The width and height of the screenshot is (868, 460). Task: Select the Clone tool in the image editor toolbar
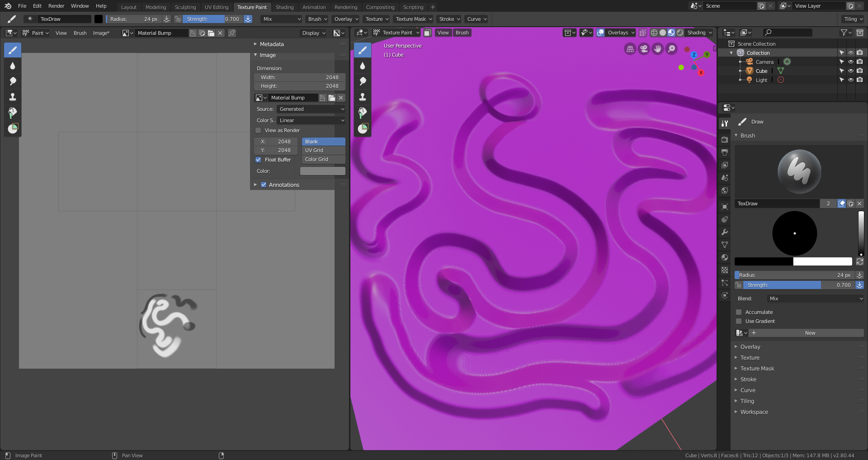[13, 97]
